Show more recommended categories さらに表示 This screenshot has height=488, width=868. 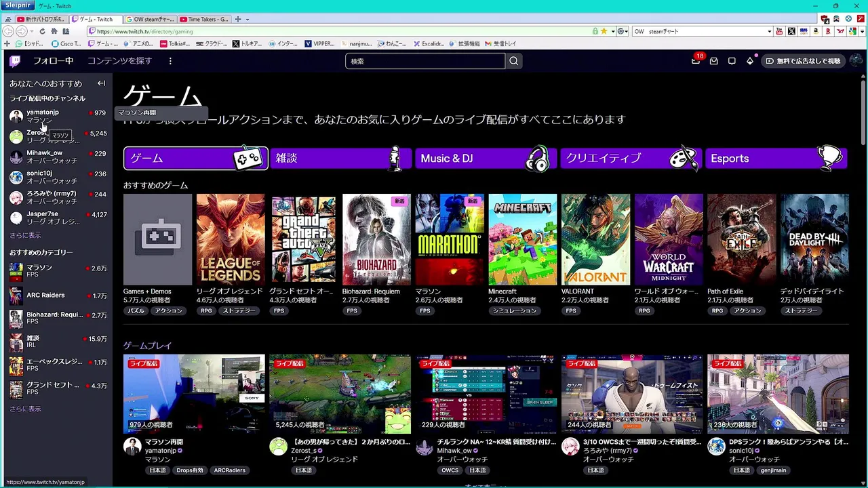coord(25,409)
